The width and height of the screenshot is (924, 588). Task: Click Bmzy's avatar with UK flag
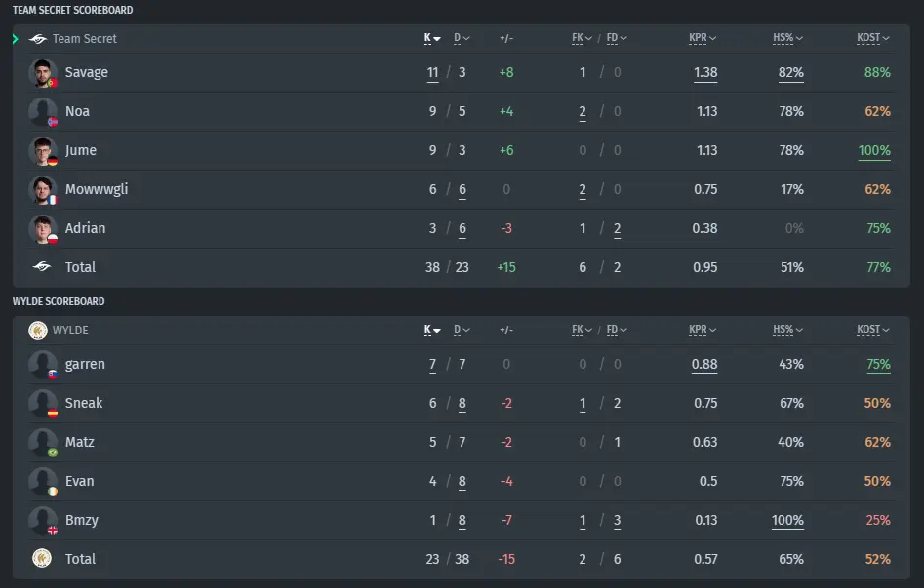point(42,521)
